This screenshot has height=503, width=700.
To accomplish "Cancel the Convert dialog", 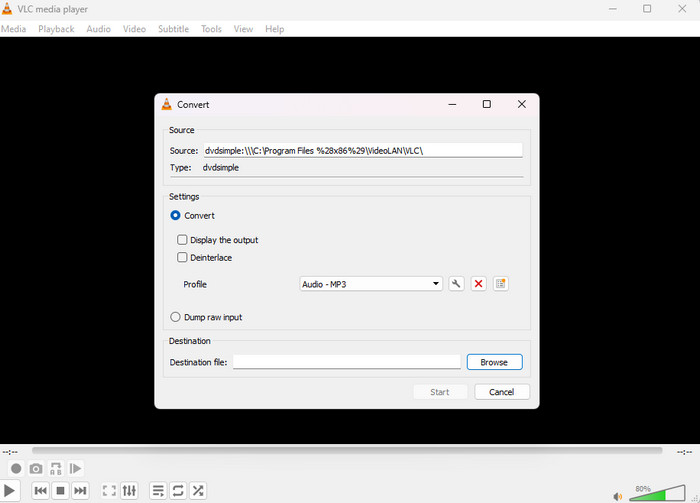I will pyautogui.click(x=502, y=392).
